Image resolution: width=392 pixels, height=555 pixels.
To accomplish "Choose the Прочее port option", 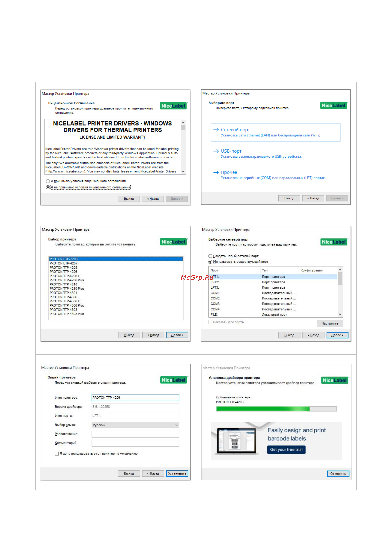I will pos(276,175).
